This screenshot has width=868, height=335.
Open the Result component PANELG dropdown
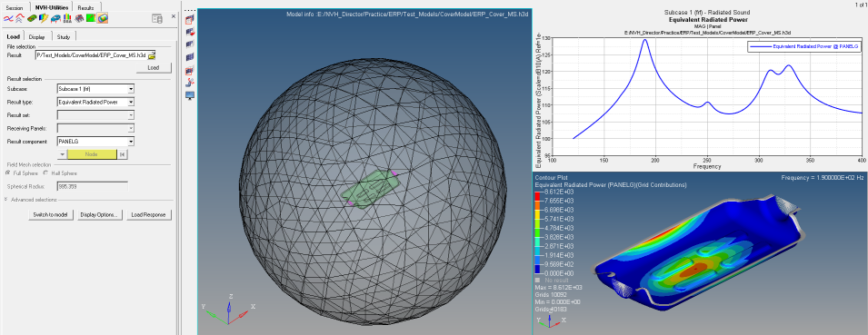[x=95, y=141]
